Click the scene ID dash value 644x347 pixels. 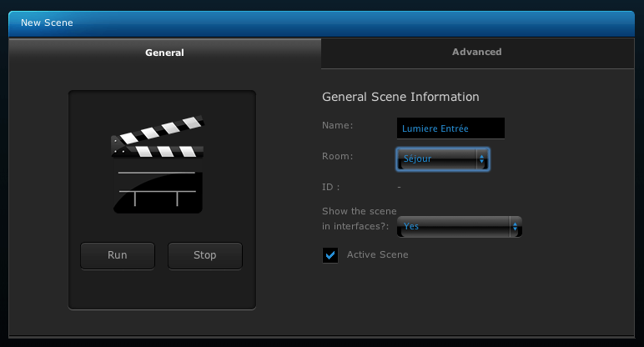coord(400,187)
